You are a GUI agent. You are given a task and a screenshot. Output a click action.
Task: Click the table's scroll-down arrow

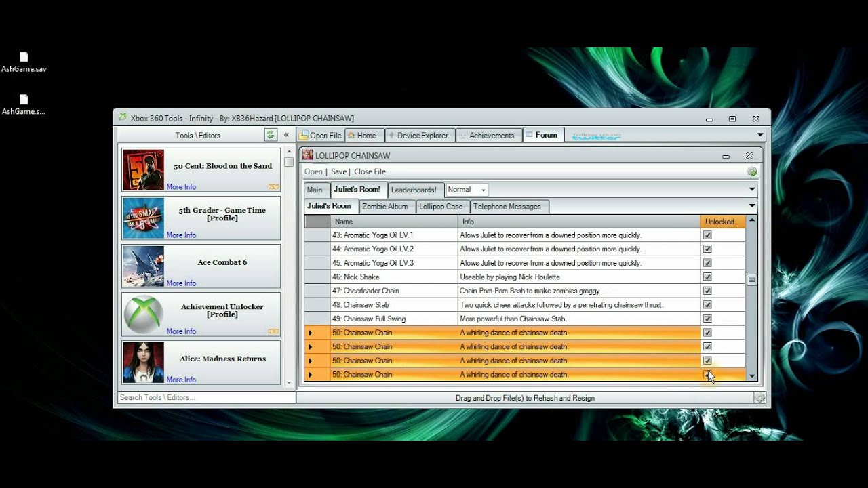tap(751, 375)
